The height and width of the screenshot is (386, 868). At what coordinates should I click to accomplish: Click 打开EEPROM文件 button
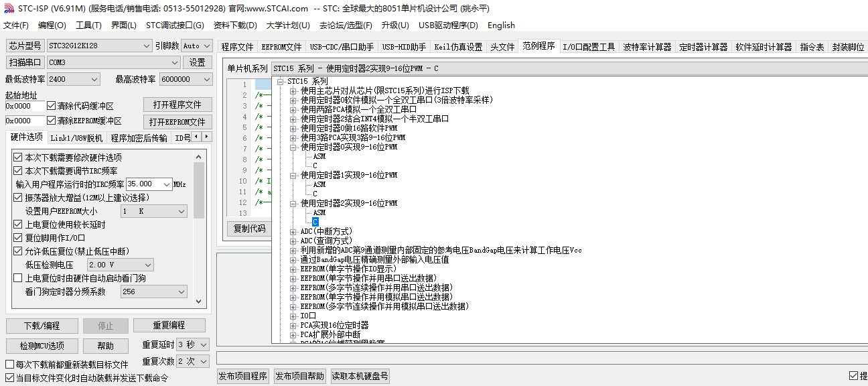point(177,122)
